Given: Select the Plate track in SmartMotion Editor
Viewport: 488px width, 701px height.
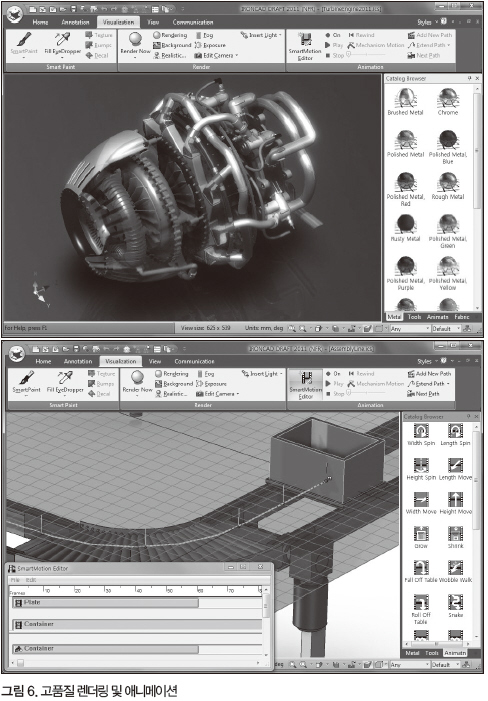Looking at the screenshot, I should pyautogui.click(x=105, y=603).
